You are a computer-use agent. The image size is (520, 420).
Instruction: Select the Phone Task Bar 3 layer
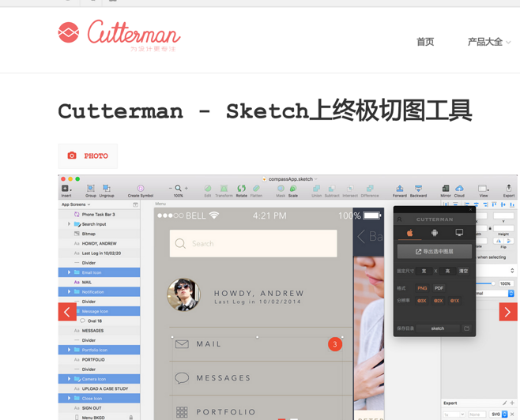99,214
